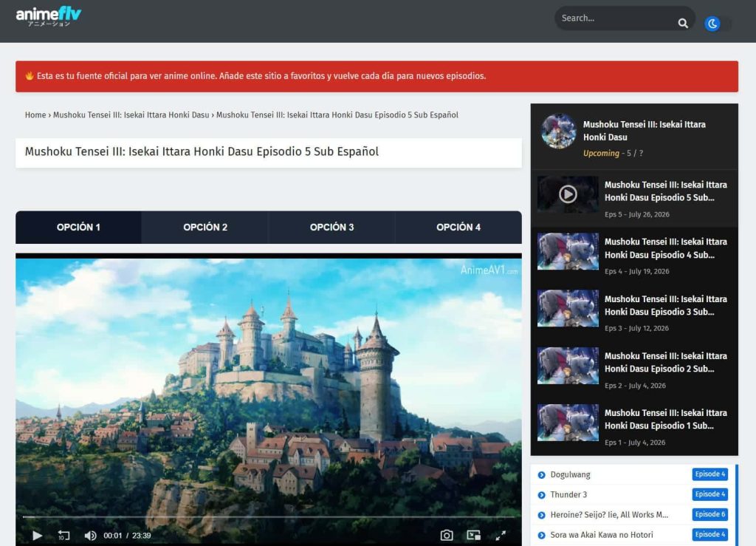Open the AnimeFLV logo home link
The image size is (756, 546).
click(x=48, y=16)
